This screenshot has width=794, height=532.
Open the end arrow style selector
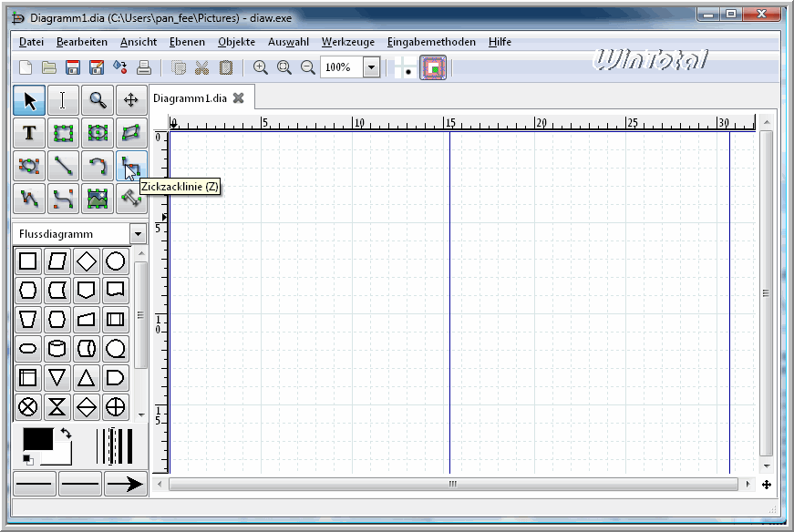point(126,484)
